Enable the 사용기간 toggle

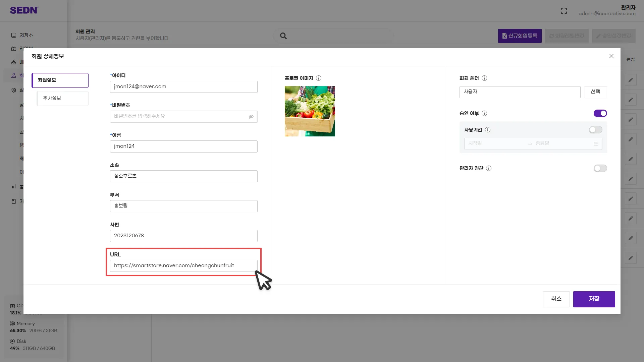595,130
